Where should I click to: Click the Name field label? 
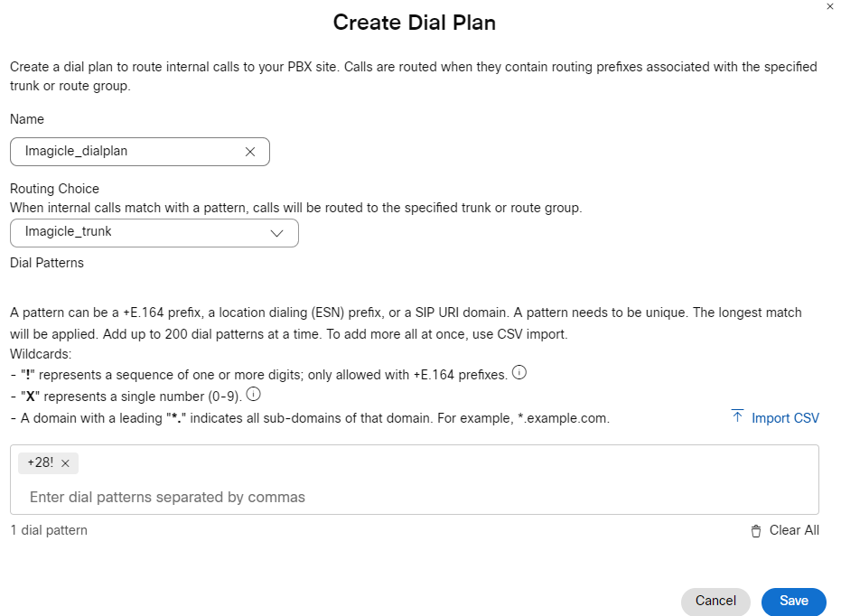pyautogui.click(x=27, y=119)
